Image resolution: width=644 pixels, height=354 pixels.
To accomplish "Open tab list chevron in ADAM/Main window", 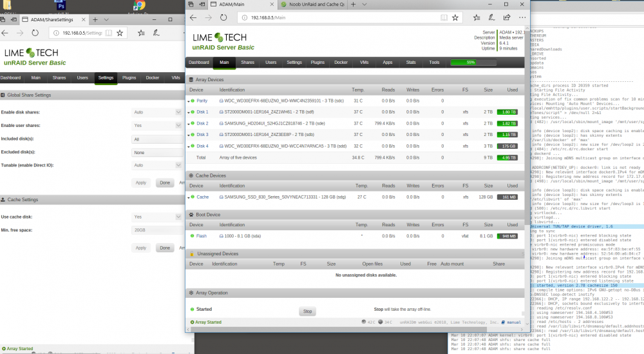I will (x=365, y=5).
